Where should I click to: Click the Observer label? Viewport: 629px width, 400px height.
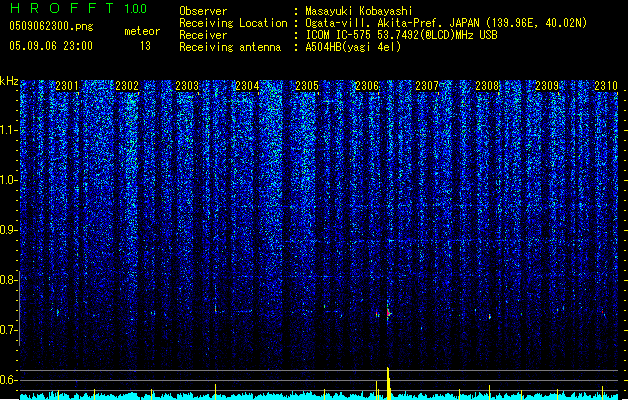pos(203,11)
